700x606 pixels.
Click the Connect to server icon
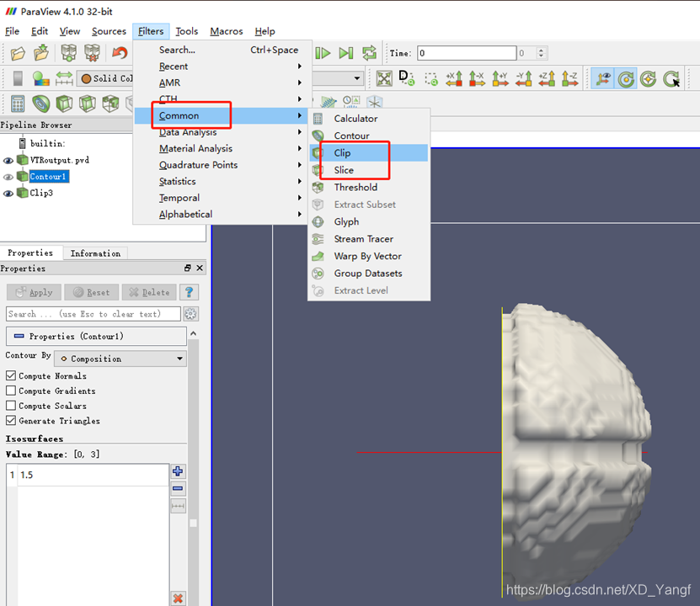(x=69, y=53)
